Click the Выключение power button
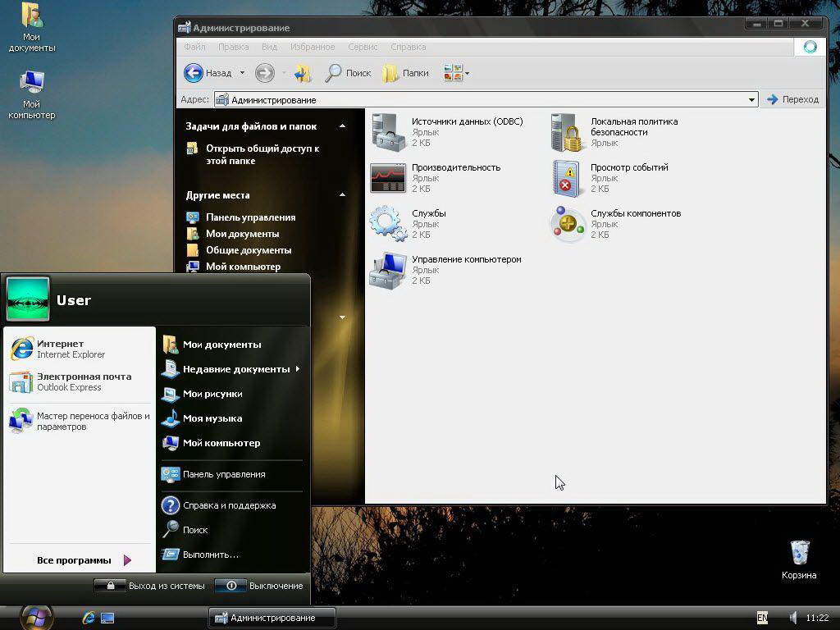This screenshot has height=630, width=840. [x=260, y=586]
